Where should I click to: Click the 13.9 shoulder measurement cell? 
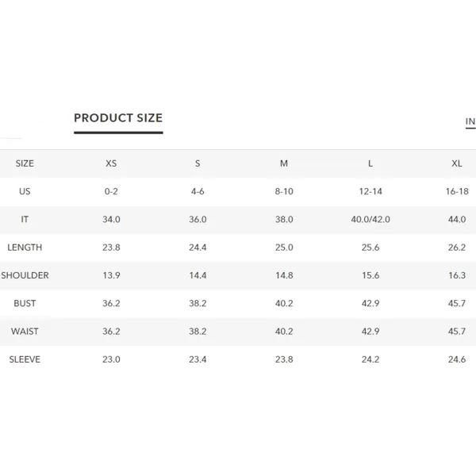(111, 275)
